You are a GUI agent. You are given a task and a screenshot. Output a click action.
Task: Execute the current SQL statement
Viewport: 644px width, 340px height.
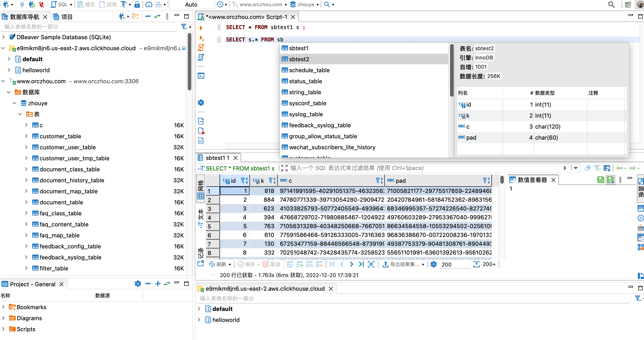click(201, 28)
